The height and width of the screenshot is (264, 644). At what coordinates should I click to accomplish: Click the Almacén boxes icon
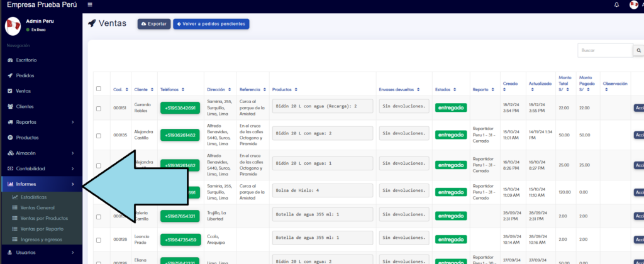click(10, 153)
